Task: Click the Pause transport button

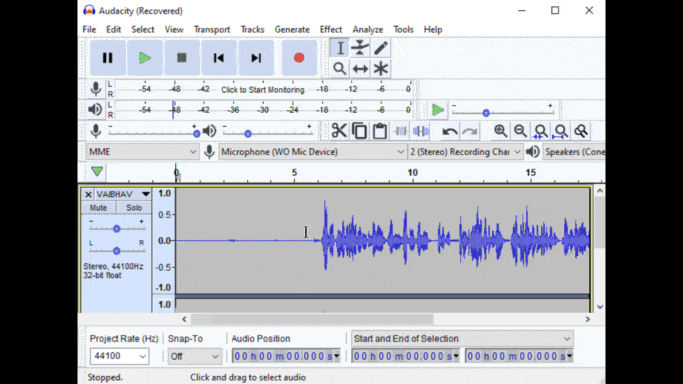Action: point(108,58)
